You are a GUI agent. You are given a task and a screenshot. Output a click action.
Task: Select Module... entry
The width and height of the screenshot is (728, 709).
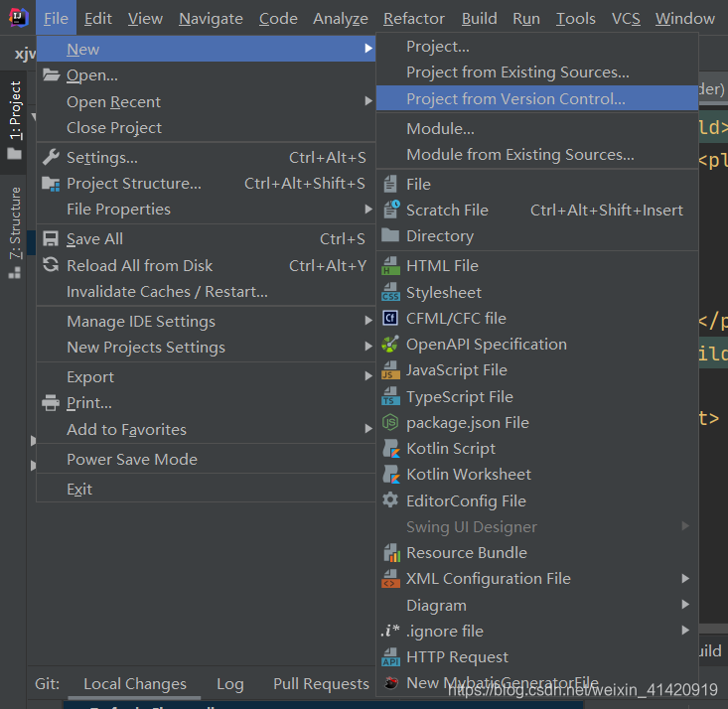pyautogui.click(x=537, y=129)
